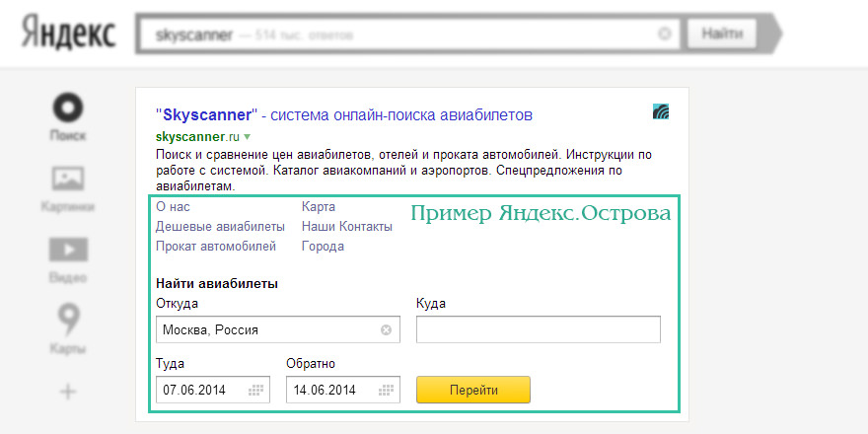Open the О нас link
868x434 pixels.
[x=173, y=207]
